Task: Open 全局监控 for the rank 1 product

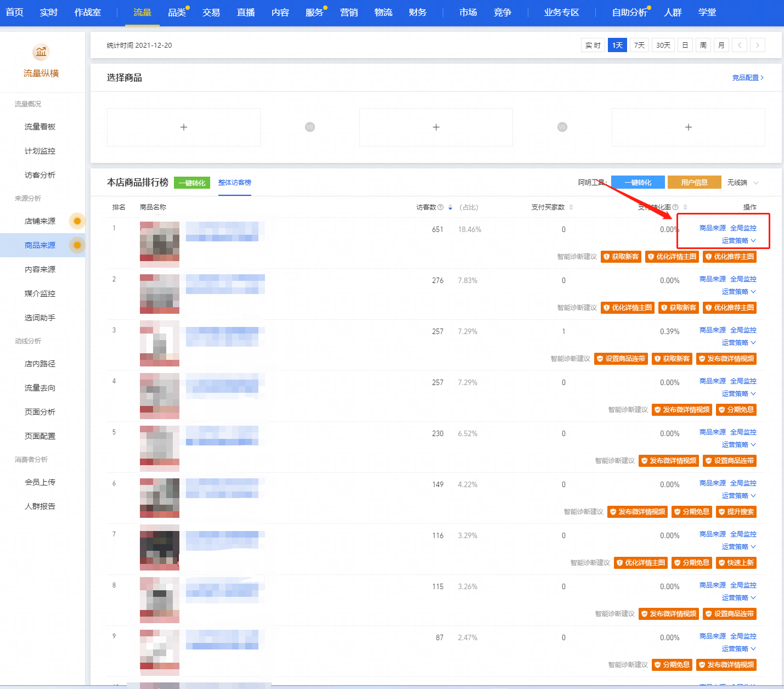Action: (743, 228)
